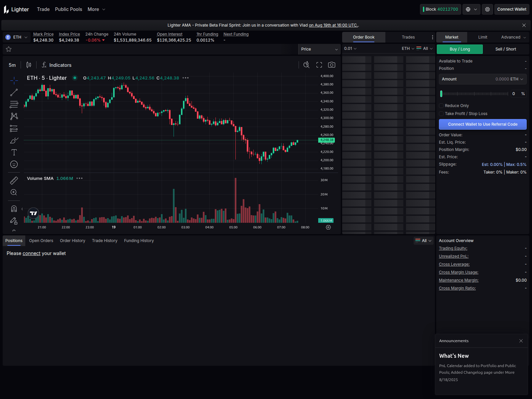The height and width of the screenshot is (399, 532).
Task: Open the AMA Aug 19th link
Action: (333, 25)
